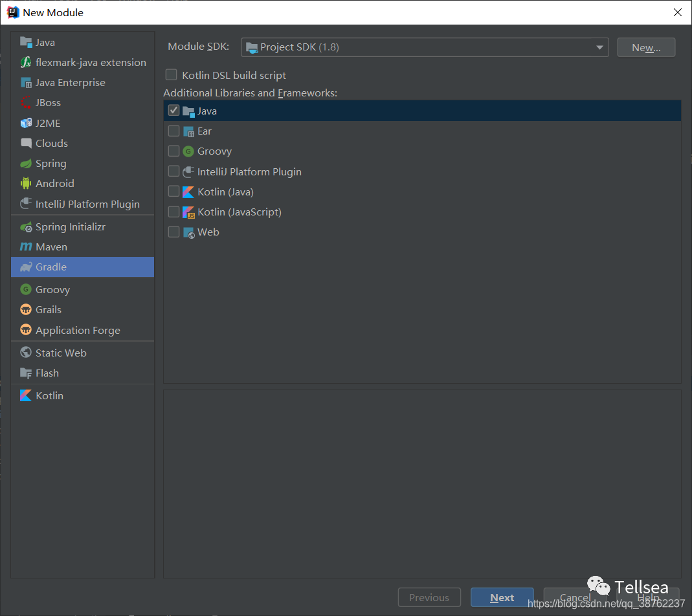This screenshot has height=616, width=692.
Task: Click the 'Kotlin DSL build script' label
Action: click(234, 76)
